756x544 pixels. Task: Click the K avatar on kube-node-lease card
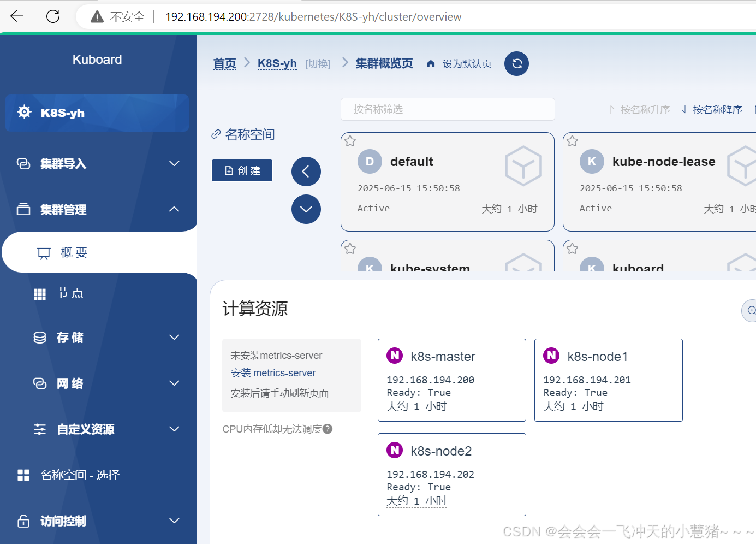[x=592, y=162]
